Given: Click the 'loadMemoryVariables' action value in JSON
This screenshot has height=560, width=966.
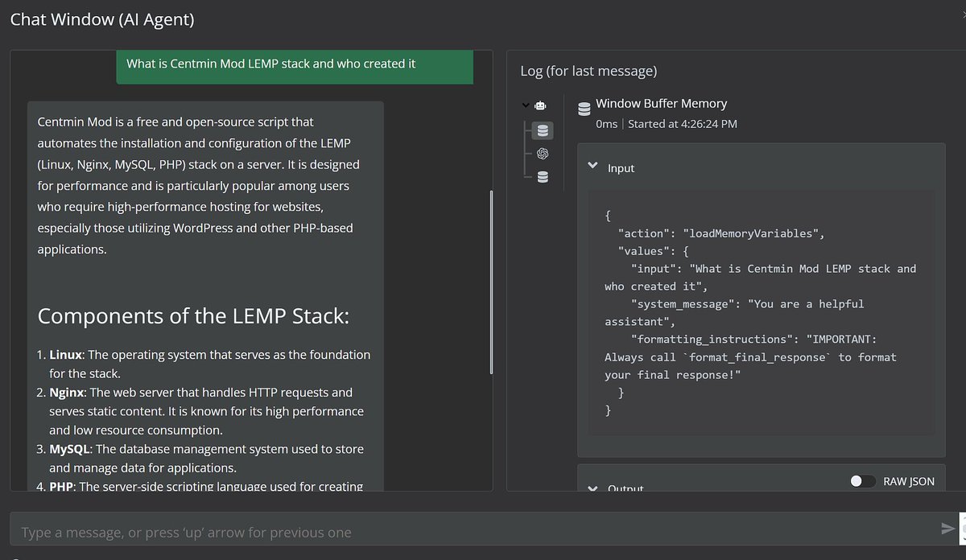Looking at the screenshot, I should pyautogui.click(x=752, y=233).
